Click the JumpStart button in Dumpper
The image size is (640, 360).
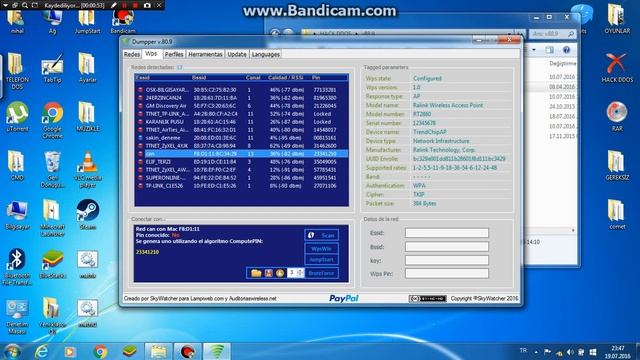coord(321,260)
